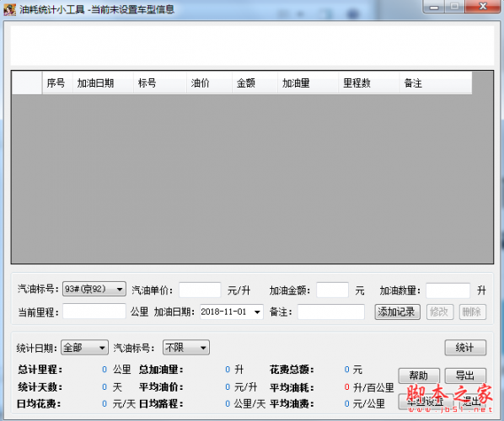Image resolution: width=504 pixels, height=421 pixels.
Task: Click the 退出 button
Action: coord(472,402)
